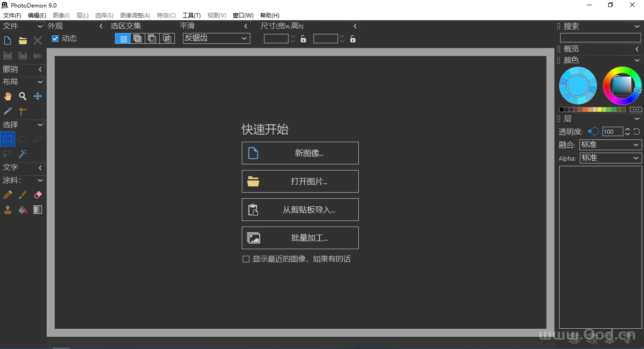Viewport: 644px width, 349px height.
Task: Choose the Eraser tool
Action: point(38,195)
